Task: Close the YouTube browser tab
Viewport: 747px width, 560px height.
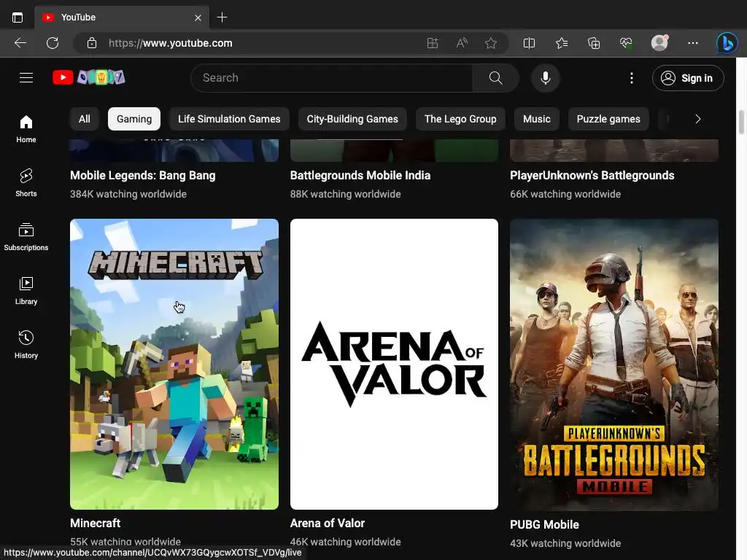Action: tap(198, 17)
